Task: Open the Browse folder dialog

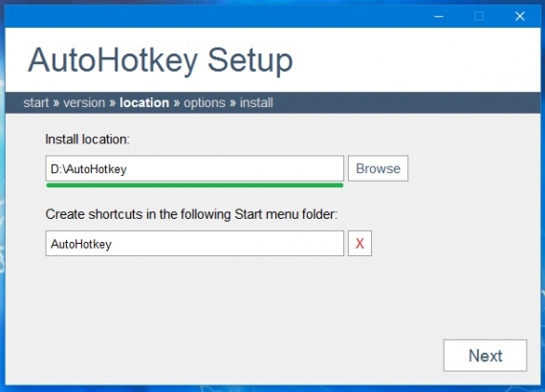Action: pos(379,168)
